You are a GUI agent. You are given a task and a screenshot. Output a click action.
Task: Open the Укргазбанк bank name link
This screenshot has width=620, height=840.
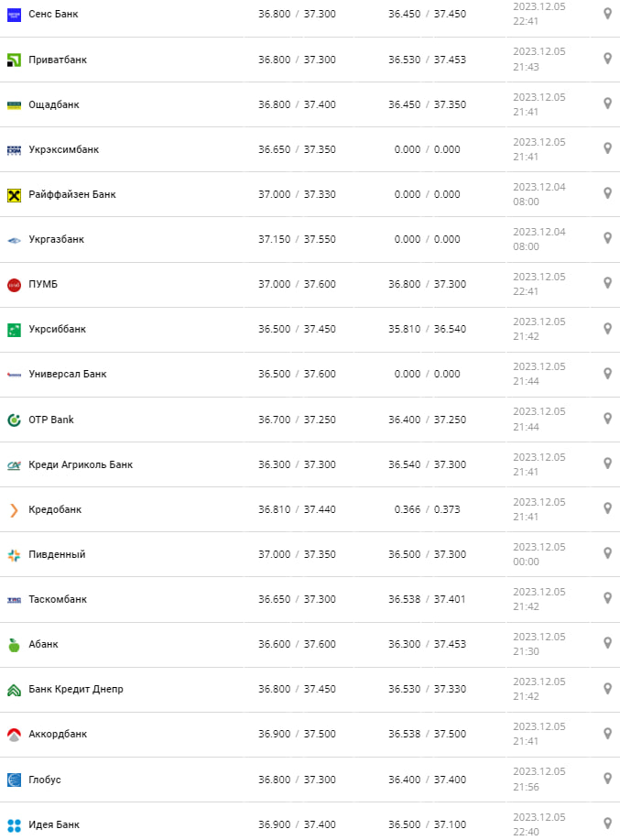pos(57,239)
